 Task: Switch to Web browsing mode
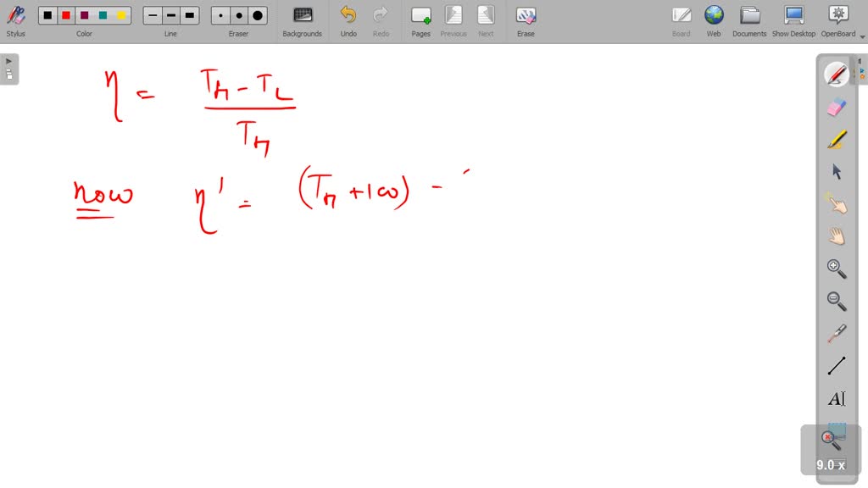coord(714,17)
